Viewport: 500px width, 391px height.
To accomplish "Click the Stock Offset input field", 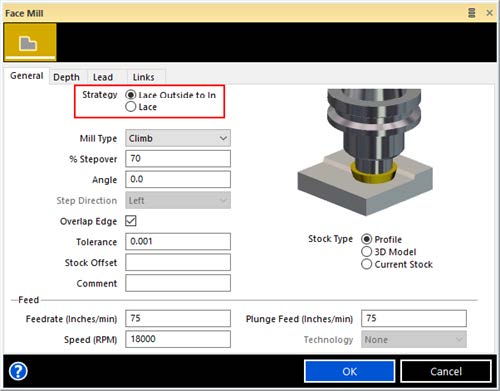I will point(178,262).
